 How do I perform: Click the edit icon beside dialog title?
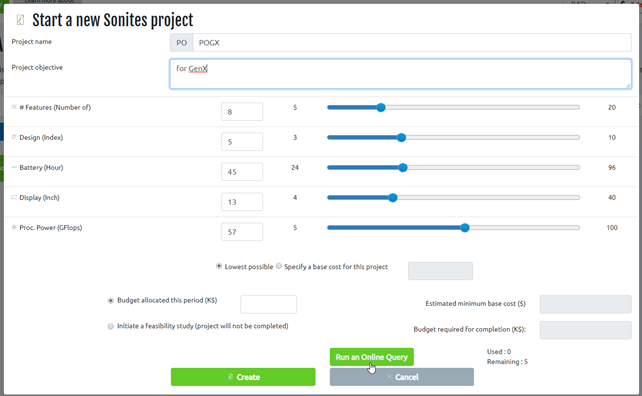[20, 20]
